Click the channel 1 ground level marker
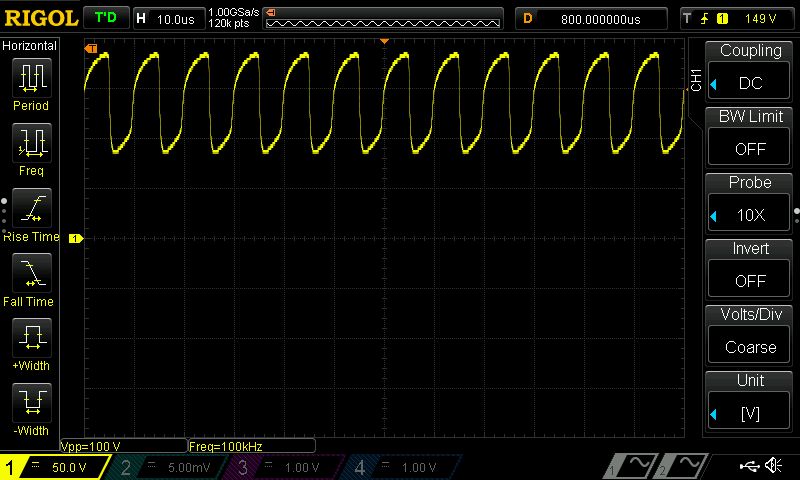Image resolution: width=800 pixels, height=480 pixels. tap(76, 238)
